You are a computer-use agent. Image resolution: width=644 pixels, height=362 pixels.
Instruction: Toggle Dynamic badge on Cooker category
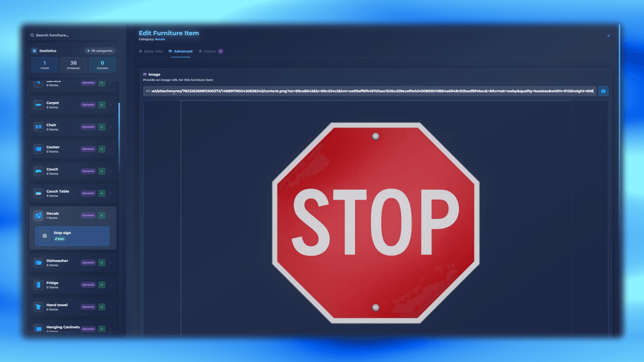(x=88, y=149)
